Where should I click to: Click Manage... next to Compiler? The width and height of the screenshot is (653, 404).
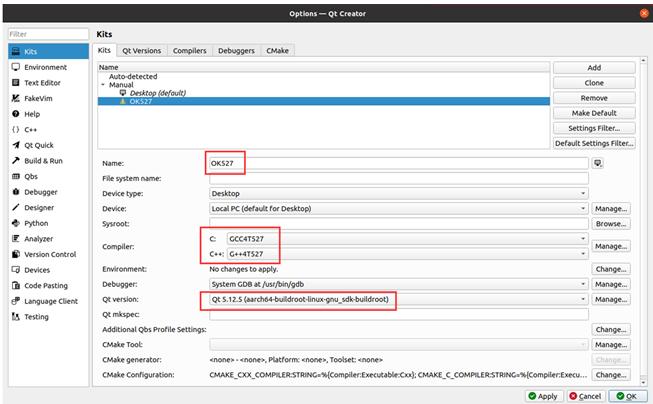[x=611, y=246]
